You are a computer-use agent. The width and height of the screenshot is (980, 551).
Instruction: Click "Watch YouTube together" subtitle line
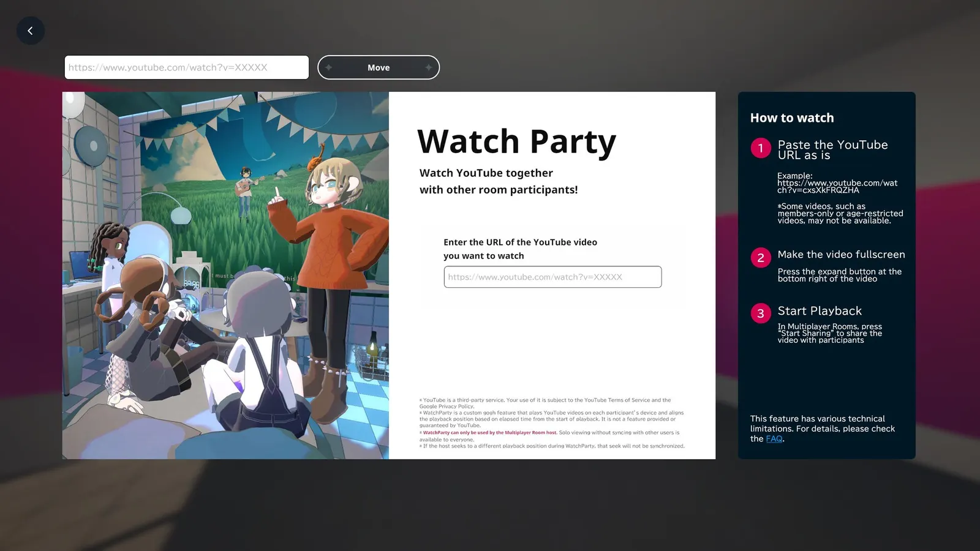(x=486, y=173)
